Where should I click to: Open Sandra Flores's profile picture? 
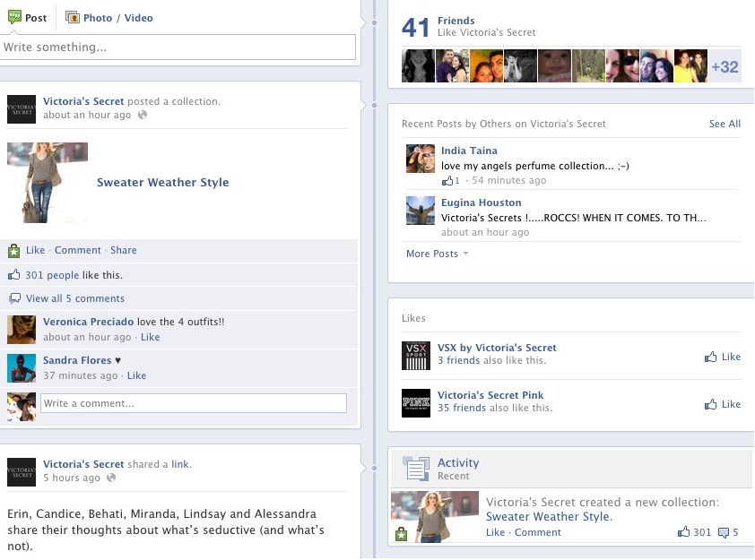pos(22,368)
